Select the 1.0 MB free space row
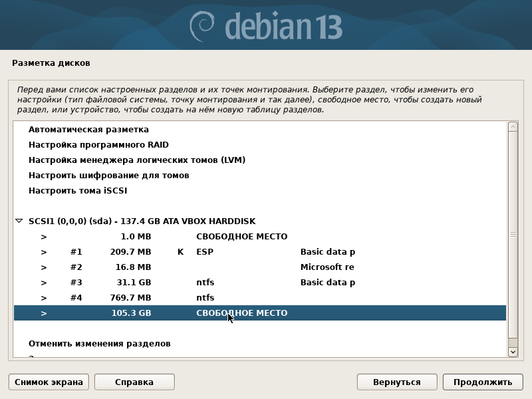 point(260,237)
